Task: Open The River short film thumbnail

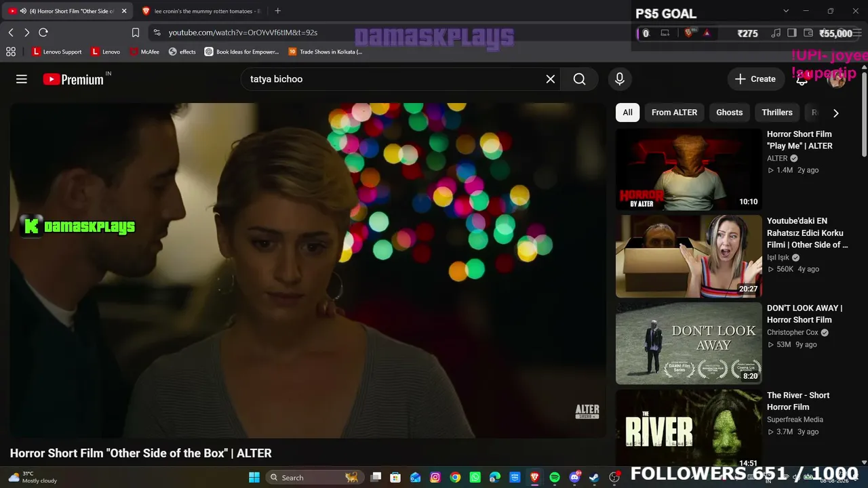Action: (689, 428)
